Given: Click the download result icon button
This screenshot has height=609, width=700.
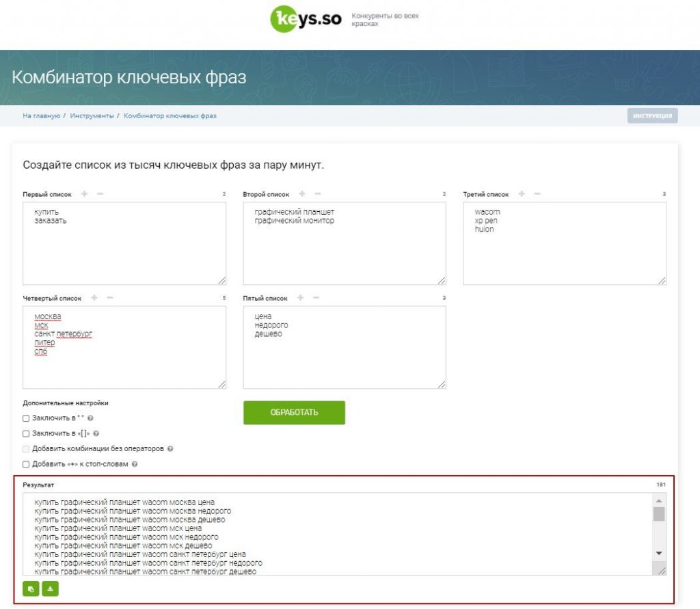Looking at the screenshot, I should (50, 588).
